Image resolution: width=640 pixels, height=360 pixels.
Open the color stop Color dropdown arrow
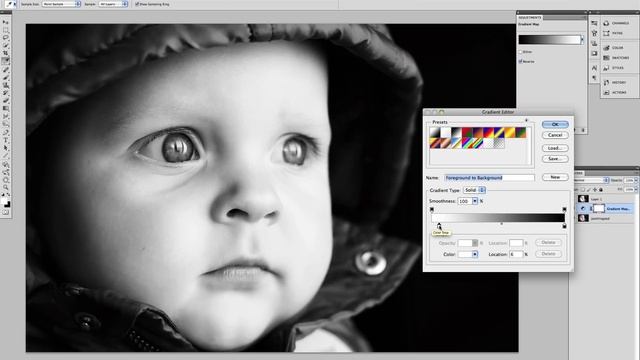coord(475,254)
